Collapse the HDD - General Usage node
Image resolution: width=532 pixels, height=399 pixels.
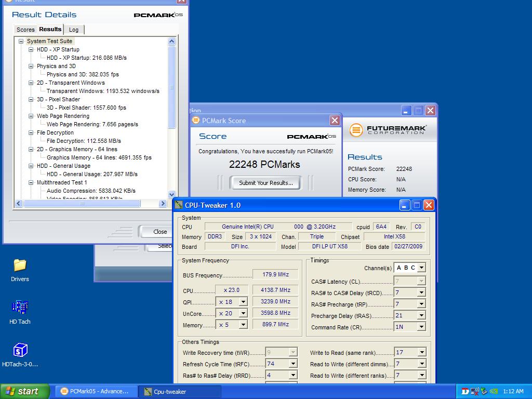31,166
